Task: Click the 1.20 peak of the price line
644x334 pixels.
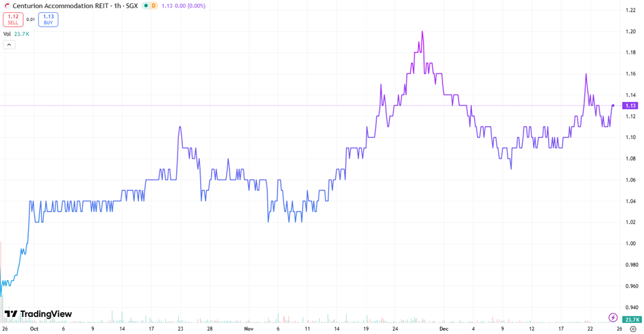Action: (422, 31)
